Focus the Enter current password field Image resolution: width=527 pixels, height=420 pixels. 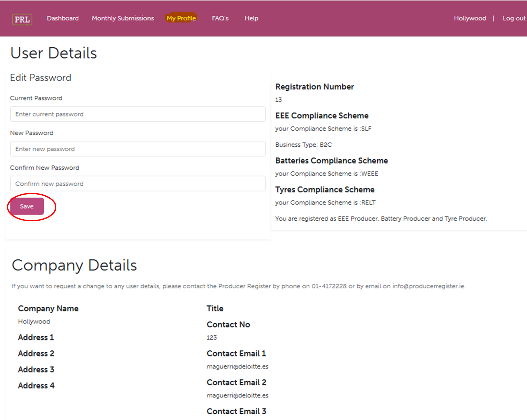coord(138,114)
